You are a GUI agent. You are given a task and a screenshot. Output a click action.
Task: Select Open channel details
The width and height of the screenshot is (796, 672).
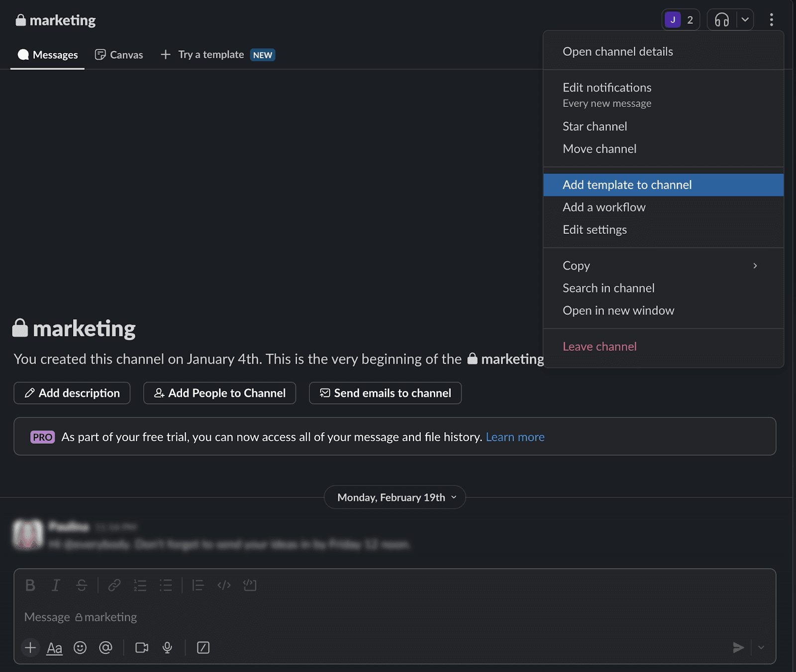(663, 52)
